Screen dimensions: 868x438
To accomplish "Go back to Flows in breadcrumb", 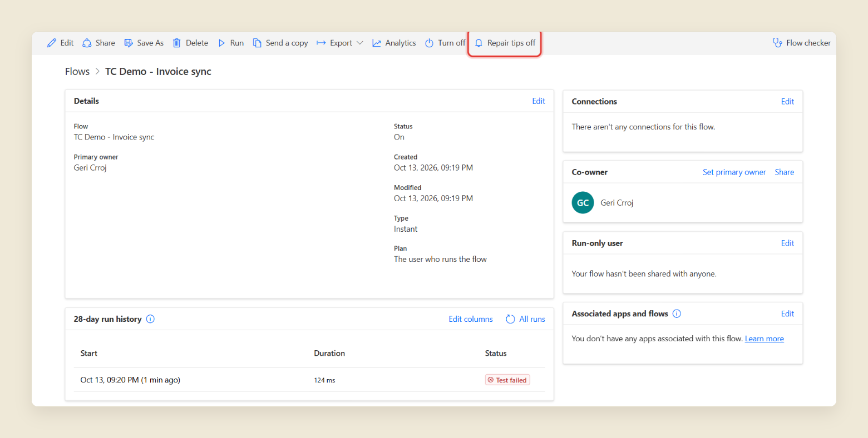I will 77,71.
